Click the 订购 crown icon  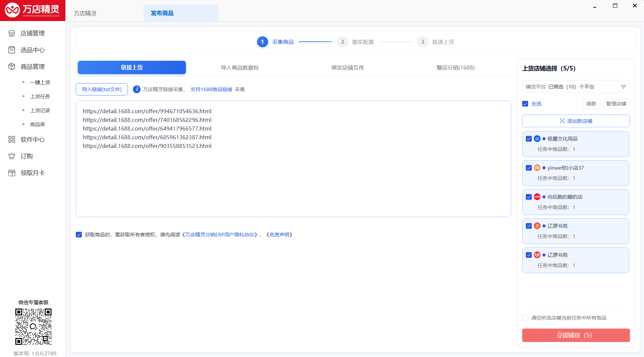coord(12,156)
